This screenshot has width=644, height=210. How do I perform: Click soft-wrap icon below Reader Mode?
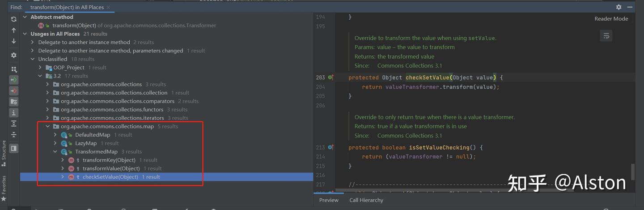606,35
